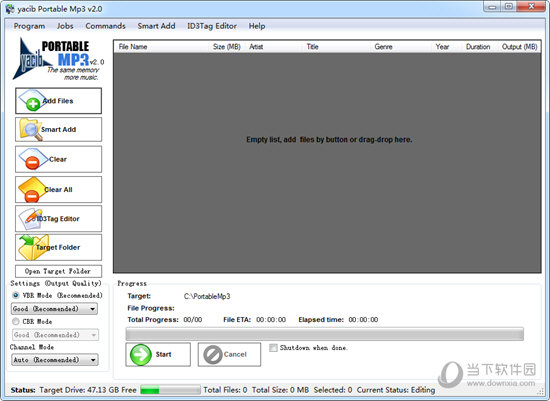Click Current Status: Editing text
The height and width of the screenshot is (401, 550).
tap(396, 390)
